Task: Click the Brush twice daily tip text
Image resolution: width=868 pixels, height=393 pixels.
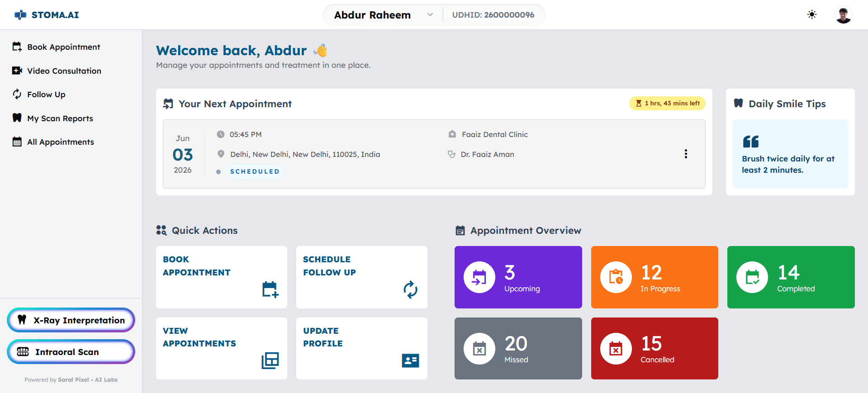Action: click(x=788, y=164)
